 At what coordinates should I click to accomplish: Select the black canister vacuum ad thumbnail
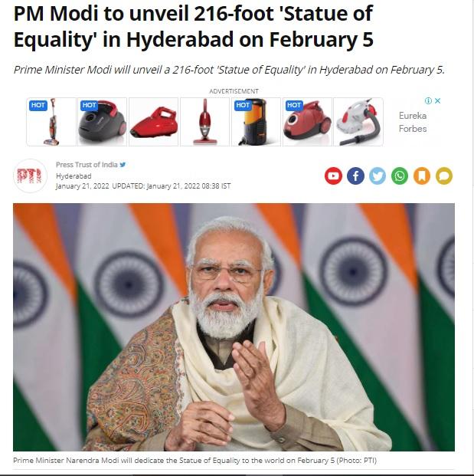click(102, 122)
